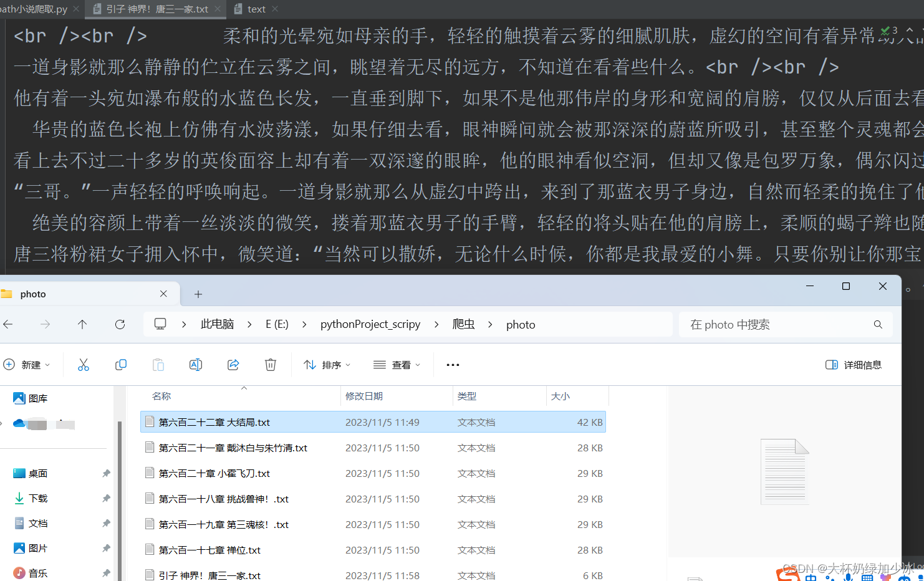The height and width of the screenshot is (581, 924).
Task: Select the cloud drive item in sidebar
Action: pyautogui.click(x=44, y=424)
